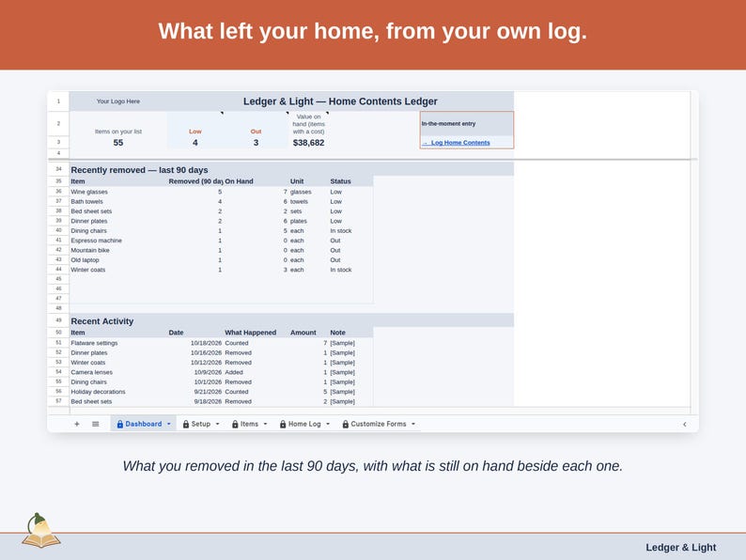Switch to the Items sheet tab
The height and width of the screenshot is (560, 746).
pyautogui.click(x=249, y=424)
